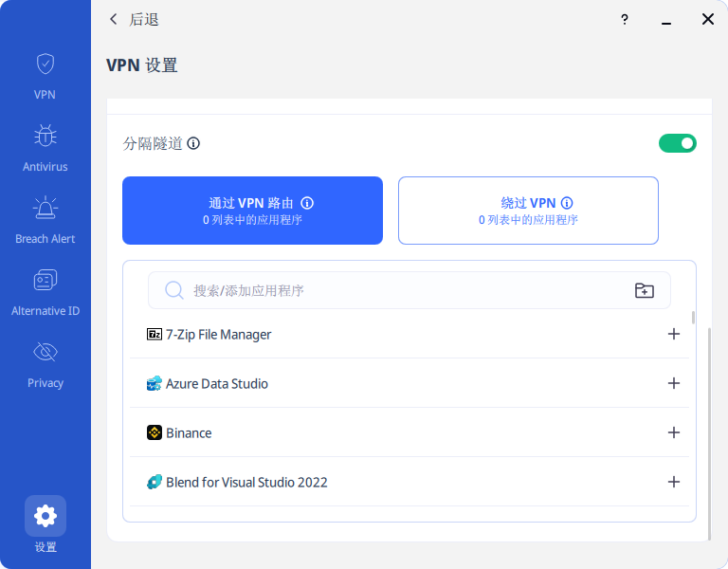Click the settings page vertical scrollbar
The width and height of the screenshot is (728, 569).
click(x=709, y=434)
